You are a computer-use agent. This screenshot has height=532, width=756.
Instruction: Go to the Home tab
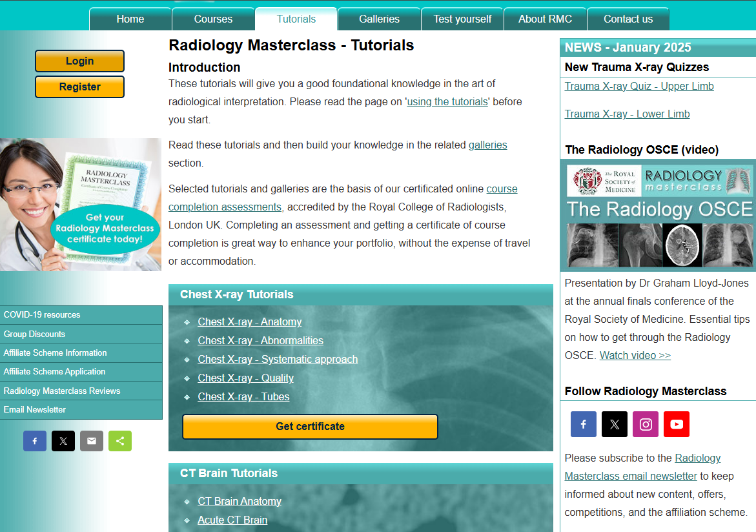[130, 19]
